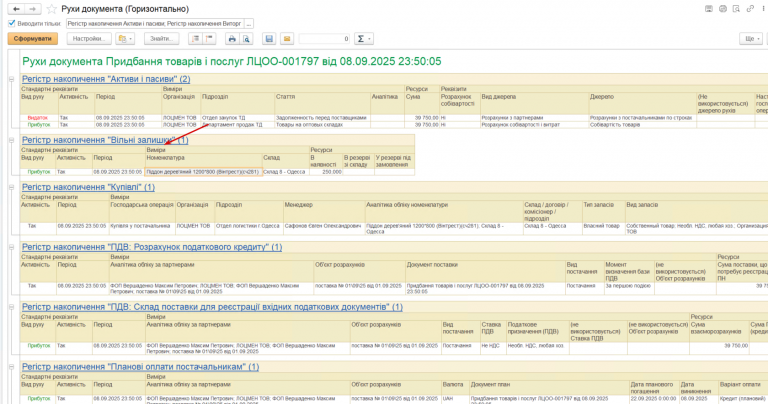Viewport: 768px width, 404px height.
Task: Click the report title 'Рухи документа Придбання товарів'
Action: click(x=232, y=61)
